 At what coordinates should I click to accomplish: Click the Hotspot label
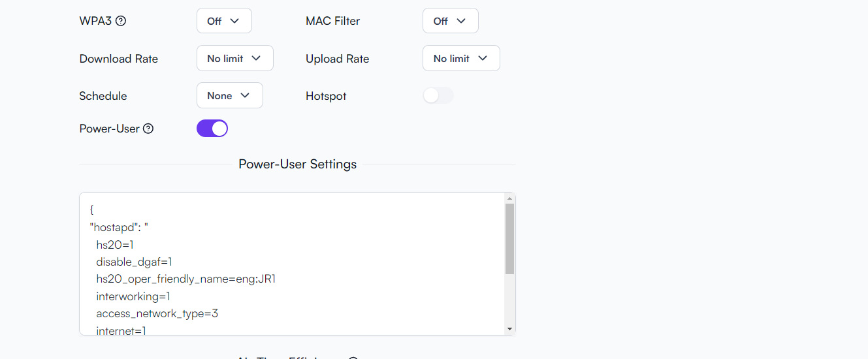[x=326, y=96]
